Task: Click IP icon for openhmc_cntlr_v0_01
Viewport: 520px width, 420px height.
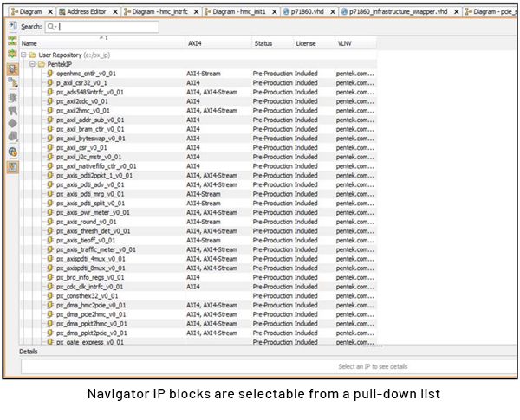Action: 49,74
